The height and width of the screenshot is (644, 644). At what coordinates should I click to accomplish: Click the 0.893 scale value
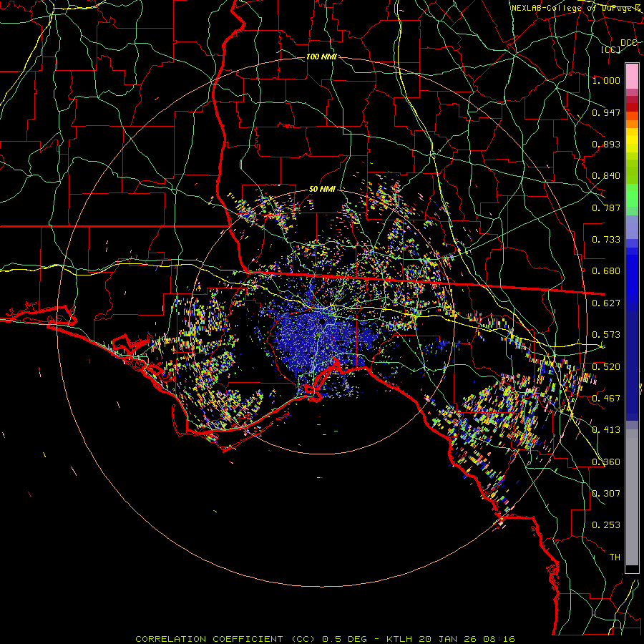606,144
